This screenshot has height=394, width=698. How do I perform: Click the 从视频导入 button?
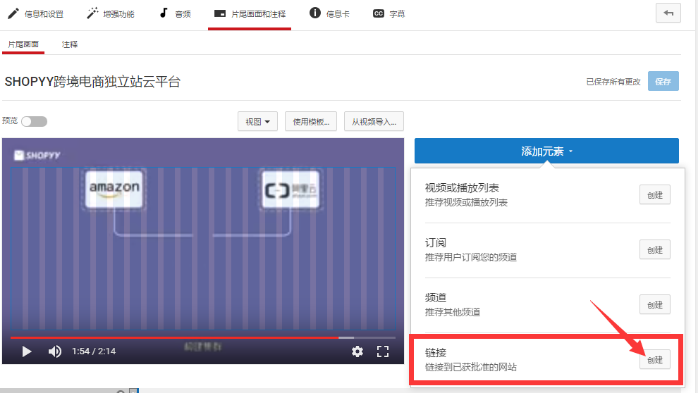coord(374,121)
